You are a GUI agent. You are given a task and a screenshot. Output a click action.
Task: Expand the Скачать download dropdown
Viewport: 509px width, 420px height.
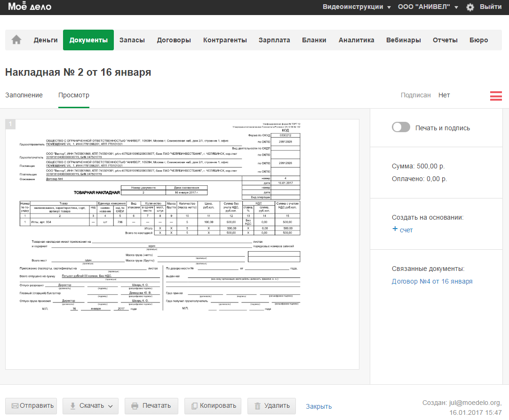(x=91, y=406)
